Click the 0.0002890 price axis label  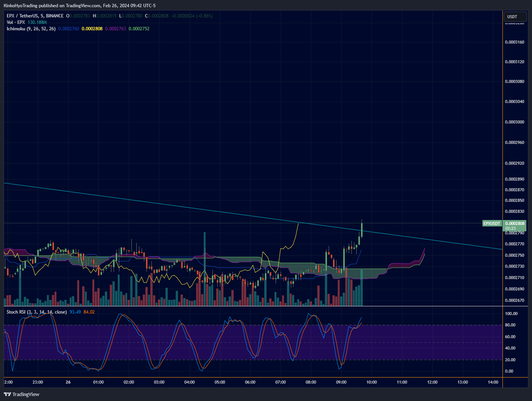[x=515, y=179]
